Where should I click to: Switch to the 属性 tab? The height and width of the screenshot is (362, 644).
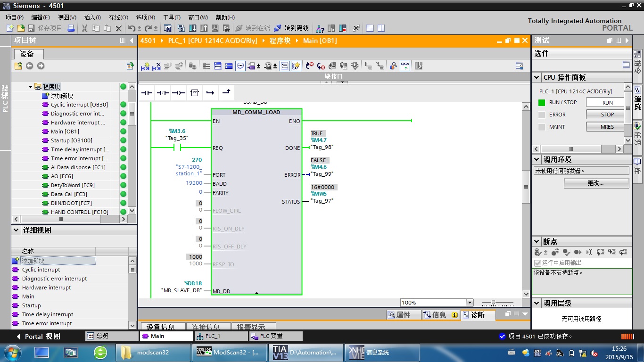[x=403, y=315]
